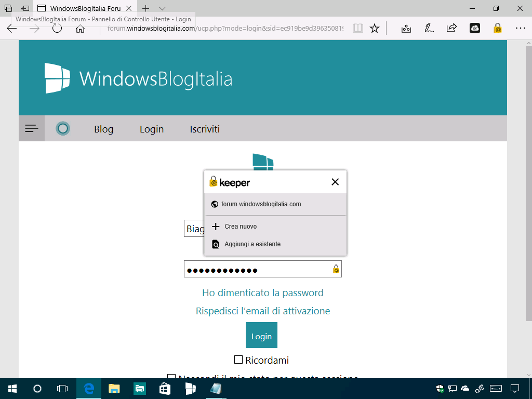Show tab previews with the chevron
The height and width of the screenshot is (399, 532).
click(163, 8)
